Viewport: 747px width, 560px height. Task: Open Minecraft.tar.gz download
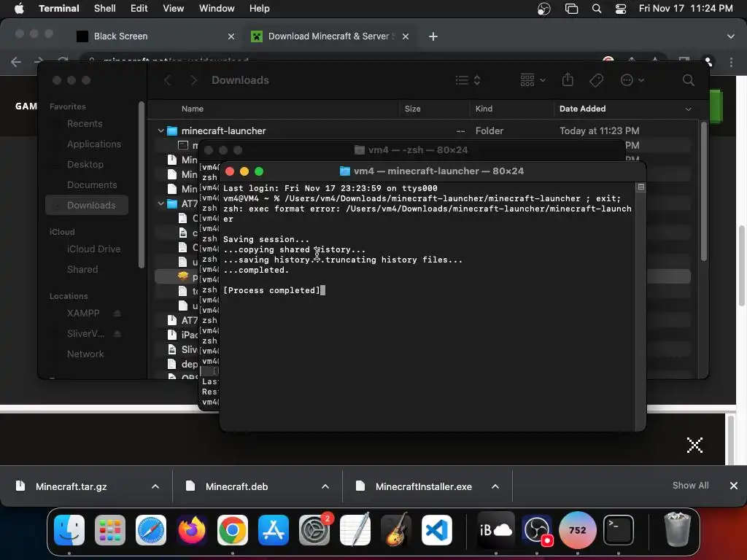71,486
